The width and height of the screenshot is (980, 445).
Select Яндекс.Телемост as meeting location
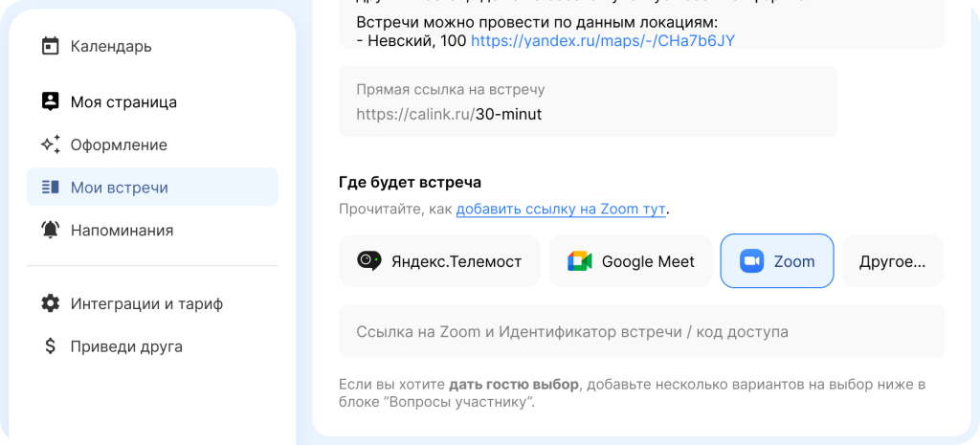(439, 261)
